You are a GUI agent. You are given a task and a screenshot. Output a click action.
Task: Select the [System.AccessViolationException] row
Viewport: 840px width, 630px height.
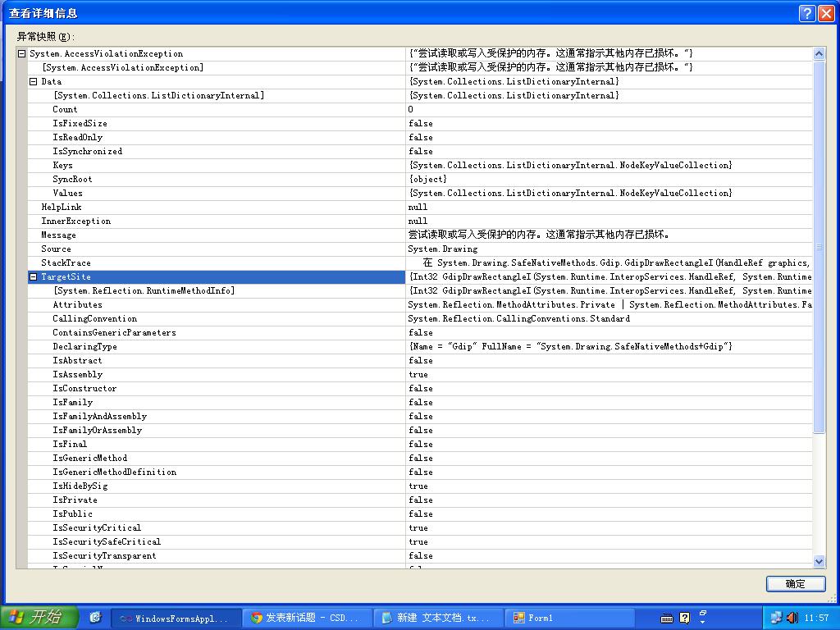pos(420,67)
